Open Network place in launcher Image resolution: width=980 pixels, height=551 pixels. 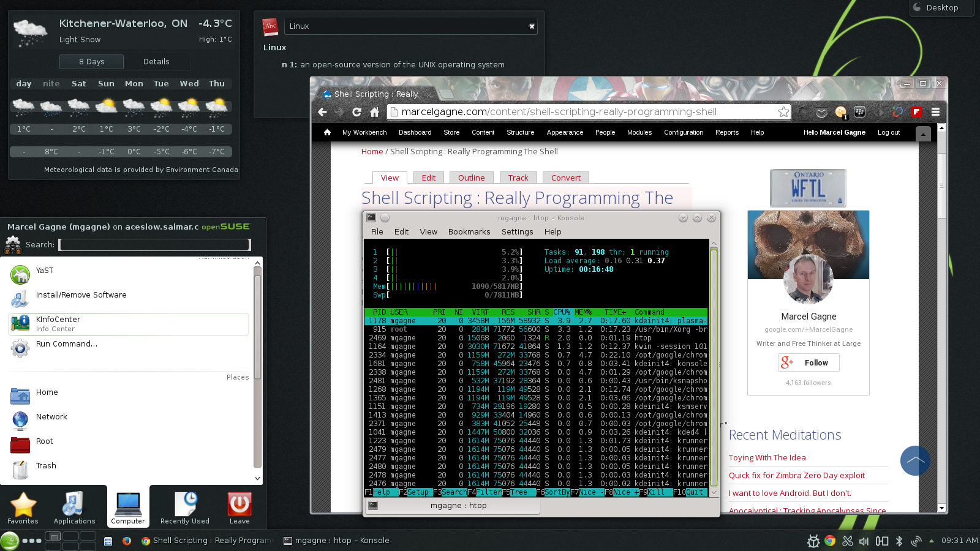coord(130,421)
